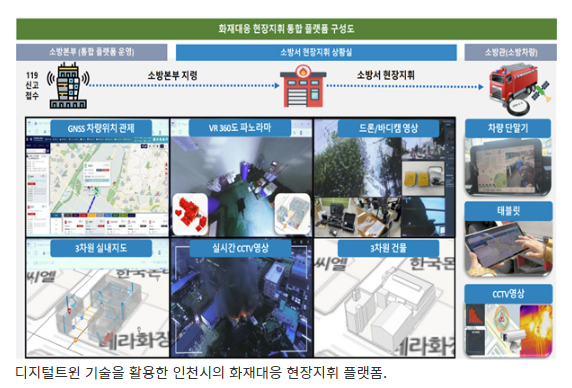The width and height of the screenshot is (572, 388).
Task: Click the tablet in hands photo
Action: 509,249
